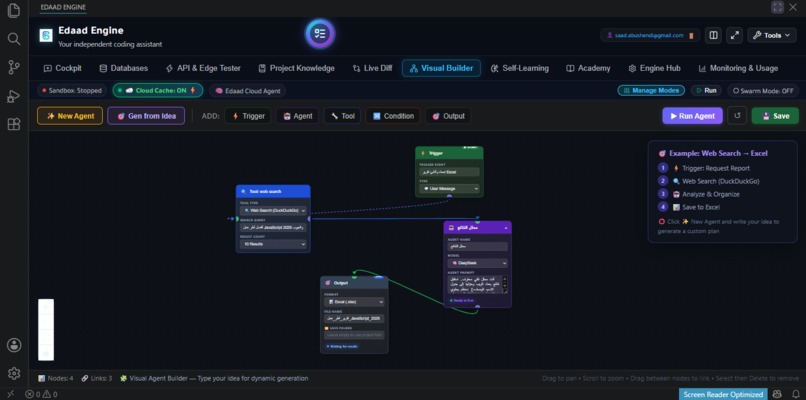Toggle Swarm Mode OFF switch
The height and width of the screenshot is (400, 806).
(x=763, y=90)
